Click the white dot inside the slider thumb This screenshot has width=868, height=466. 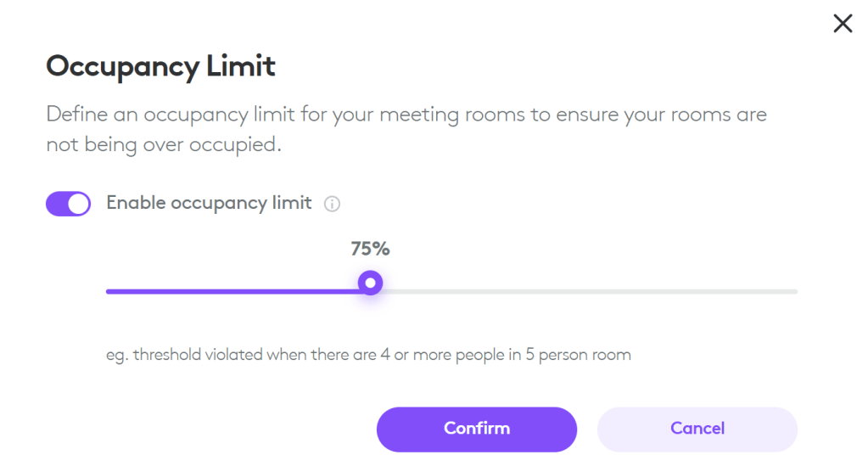pos(370,283)
